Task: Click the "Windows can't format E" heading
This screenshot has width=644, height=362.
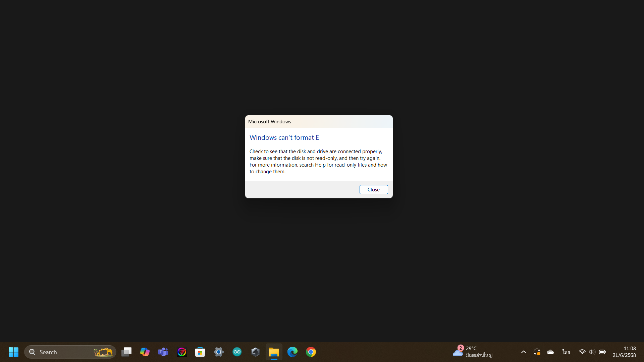Action: 284,137
